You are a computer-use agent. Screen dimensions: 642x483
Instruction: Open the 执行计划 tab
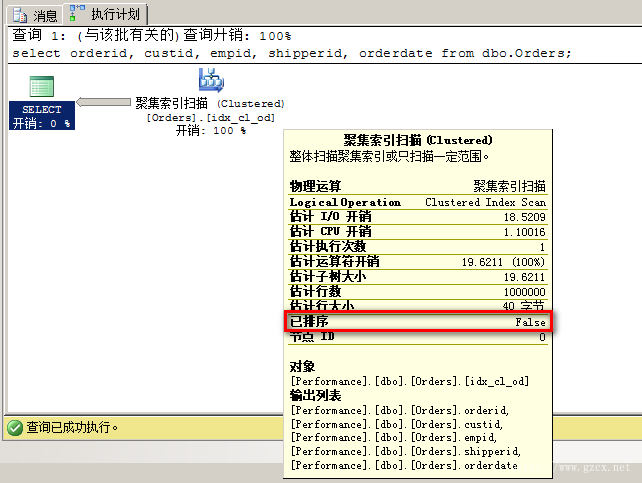tap(105, 14)
